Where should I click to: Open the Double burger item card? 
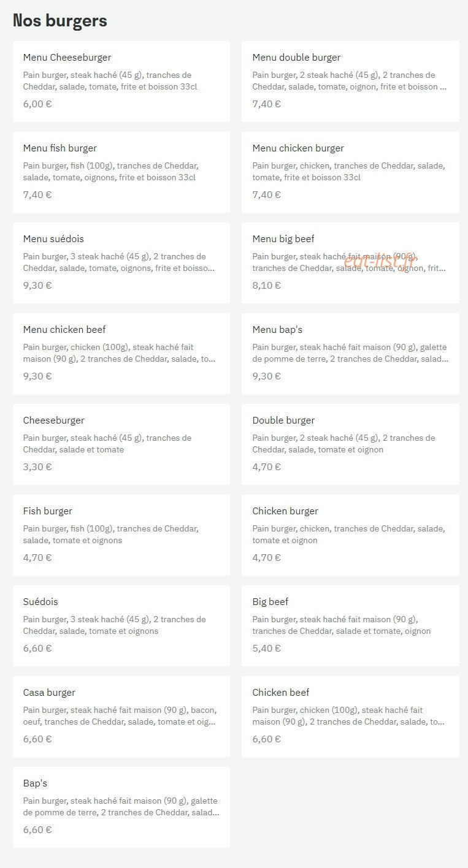pyautogui.click(x=350, y=444)
